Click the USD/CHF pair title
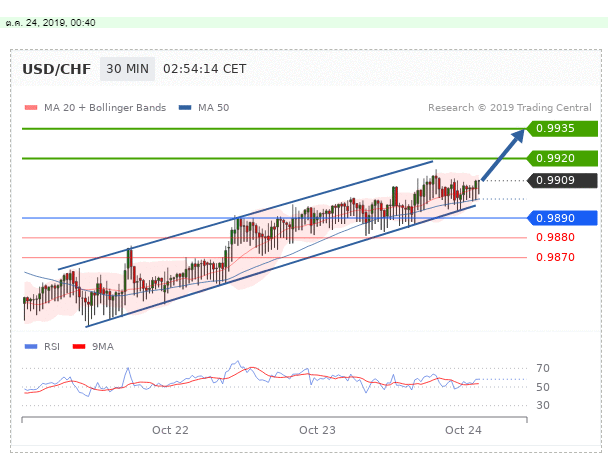 click(57, 69)
